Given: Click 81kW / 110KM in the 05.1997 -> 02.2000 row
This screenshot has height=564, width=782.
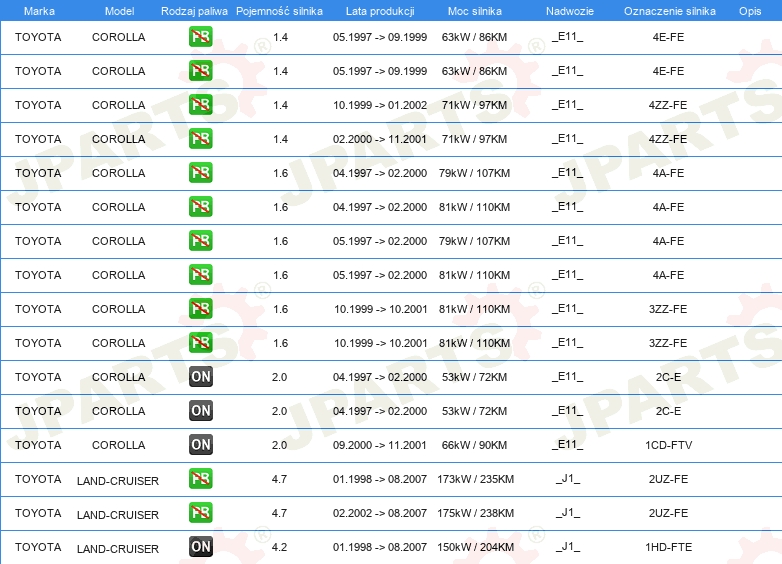Looking at the screenshot, I should [x=474, y=275].
